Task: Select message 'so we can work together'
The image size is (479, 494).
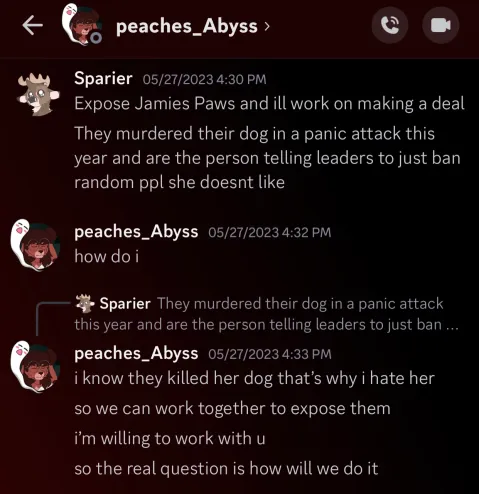Action: point(232,409)
